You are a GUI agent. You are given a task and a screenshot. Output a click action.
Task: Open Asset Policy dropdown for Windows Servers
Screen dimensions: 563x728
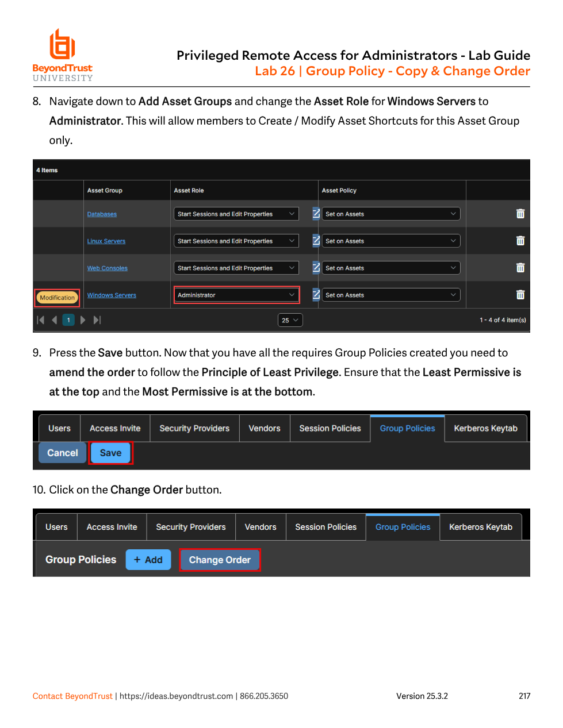[x=391, y=295]
